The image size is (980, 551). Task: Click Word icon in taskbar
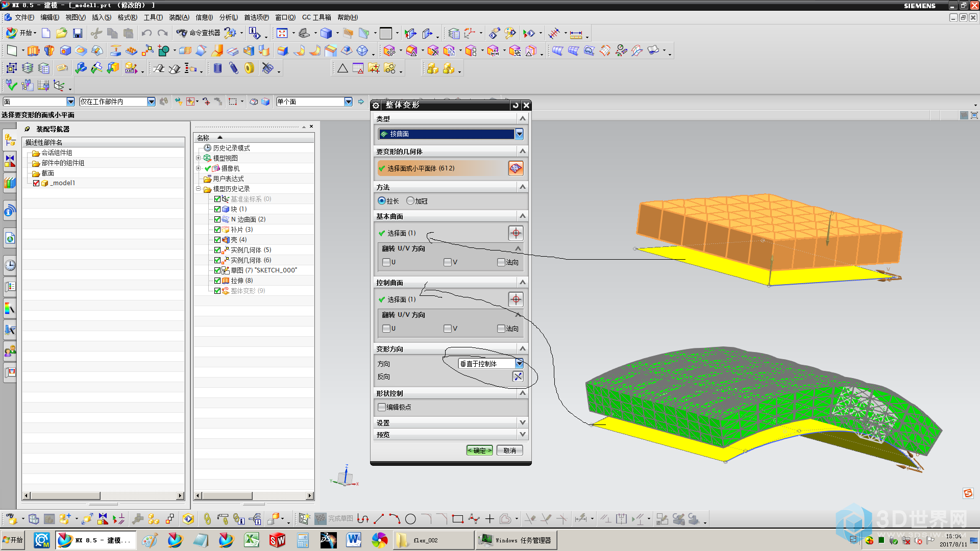click(x=354, y=540)
